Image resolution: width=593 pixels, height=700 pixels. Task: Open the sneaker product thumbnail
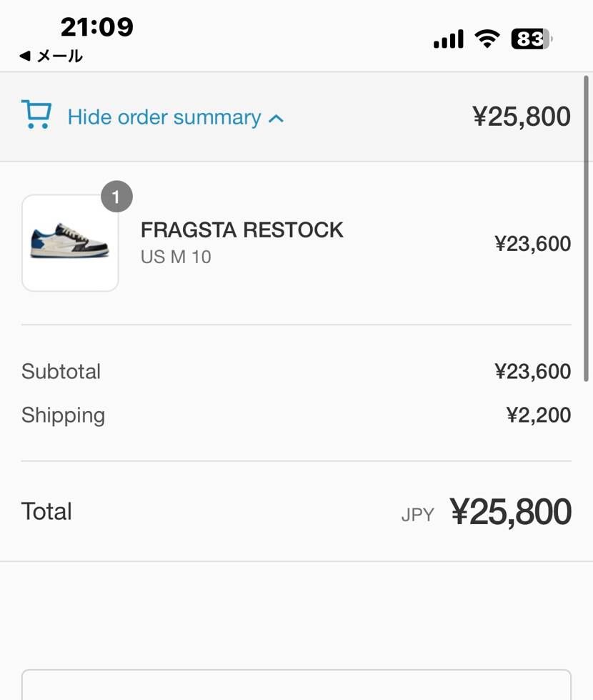(70, 242)
